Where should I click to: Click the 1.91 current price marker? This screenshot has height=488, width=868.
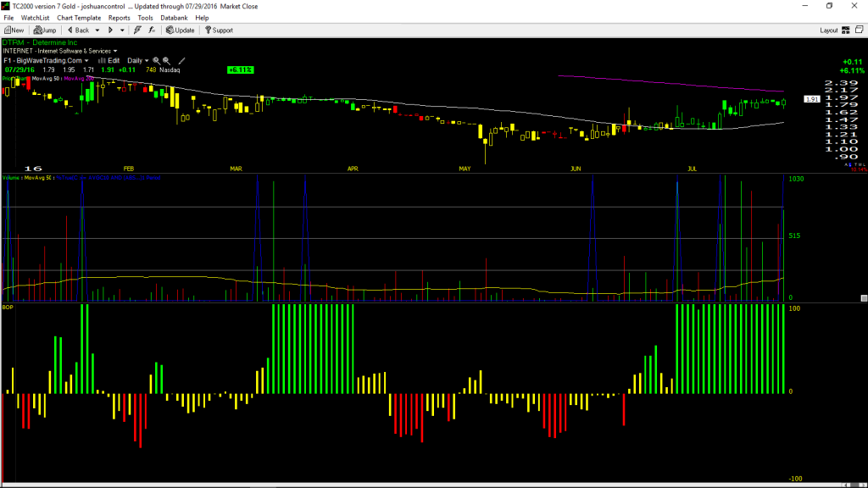[812, 100]
